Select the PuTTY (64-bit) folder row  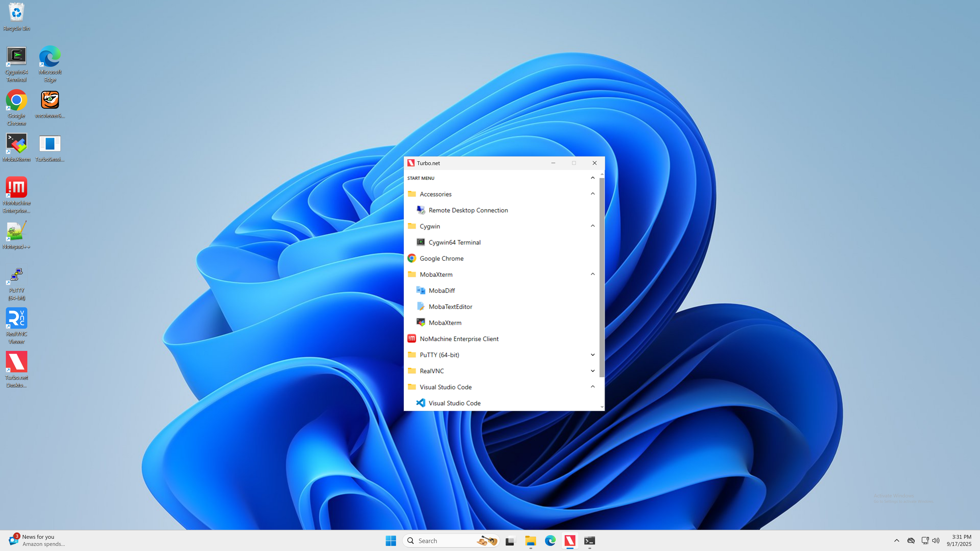(x=501, y=355)
